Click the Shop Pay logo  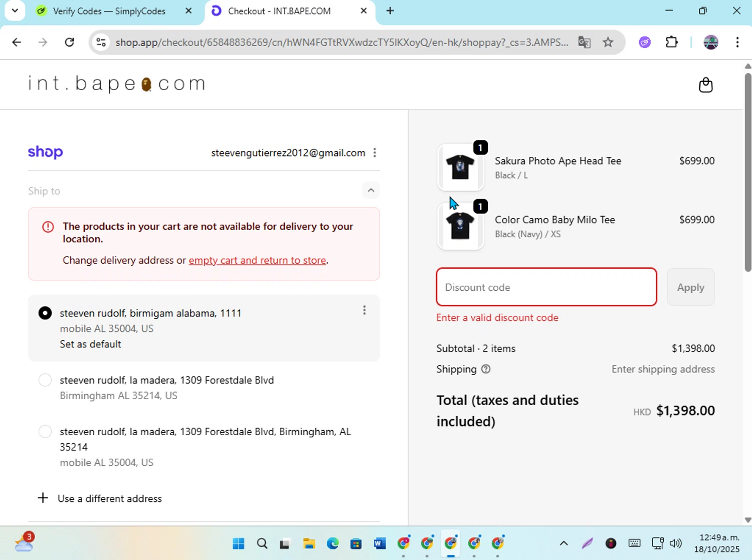coord(45,152)
